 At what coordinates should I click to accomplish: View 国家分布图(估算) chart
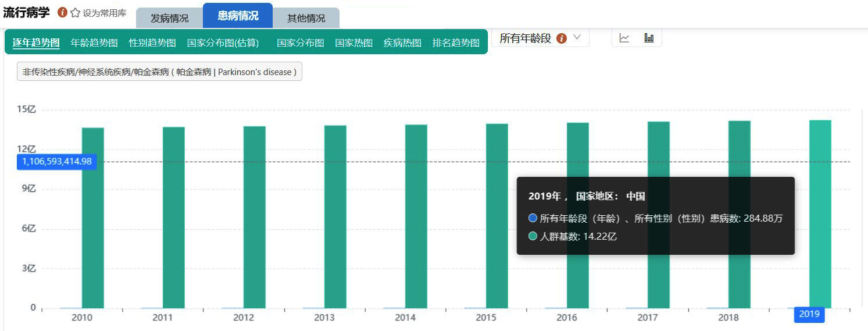click(x=223, y=42)
